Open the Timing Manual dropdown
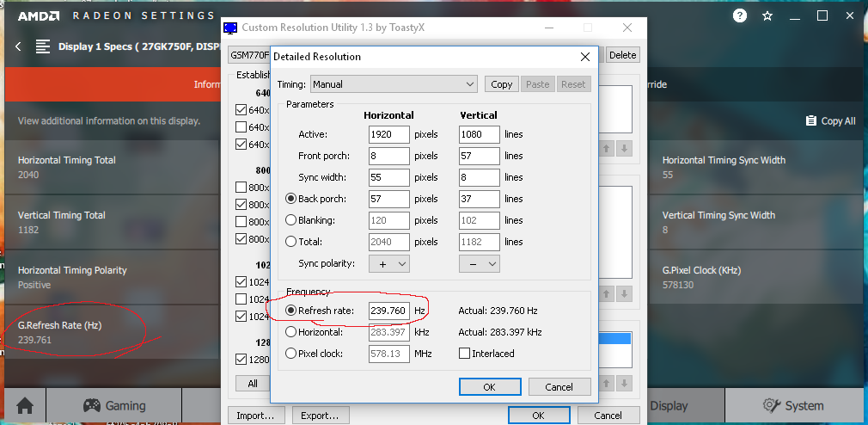868x425 pixels. coord(394,84)
